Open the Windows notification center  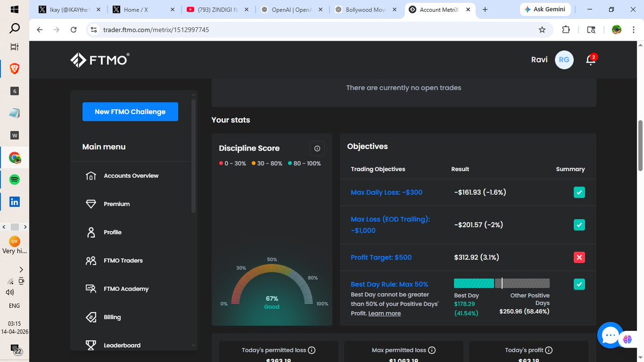tap(17, 350)
